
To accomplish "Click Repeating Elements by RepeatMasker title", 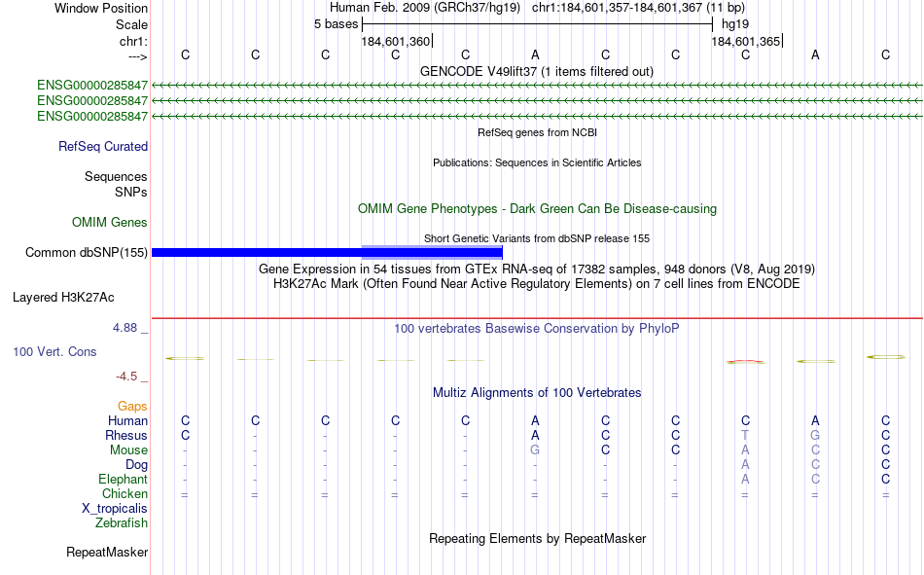I will 537,538.
